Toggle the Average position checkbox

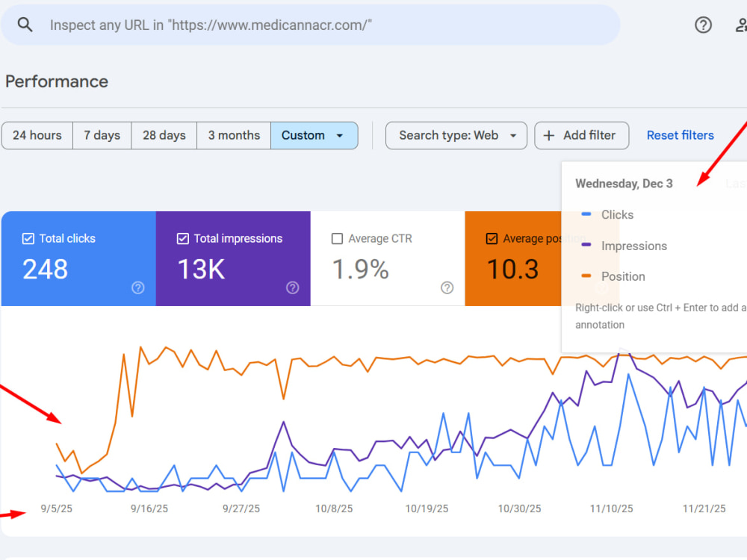[x=492, y=239]
